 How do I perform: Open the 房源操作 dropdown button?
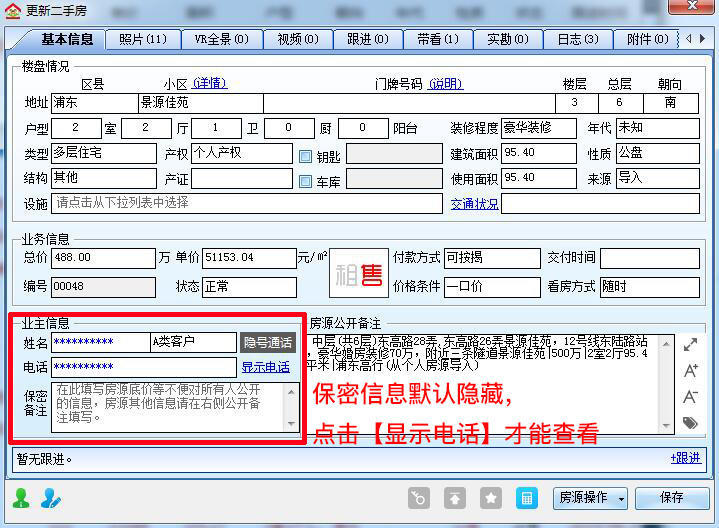tap(591, 498)
